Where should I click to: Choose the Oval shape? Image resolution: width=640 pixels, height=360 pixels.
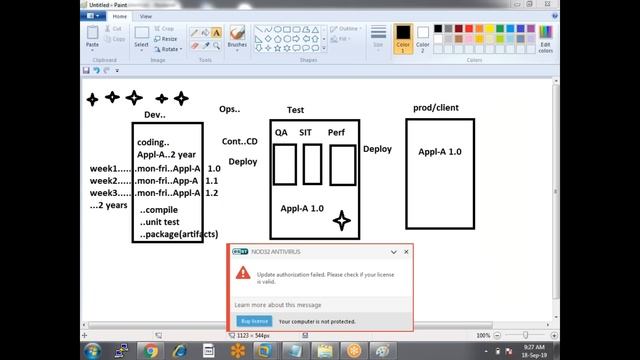[278, 30]
